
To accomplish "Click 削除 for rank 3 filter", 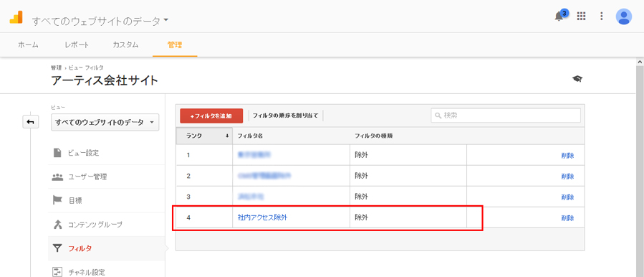I will click(x=567, y=197).
